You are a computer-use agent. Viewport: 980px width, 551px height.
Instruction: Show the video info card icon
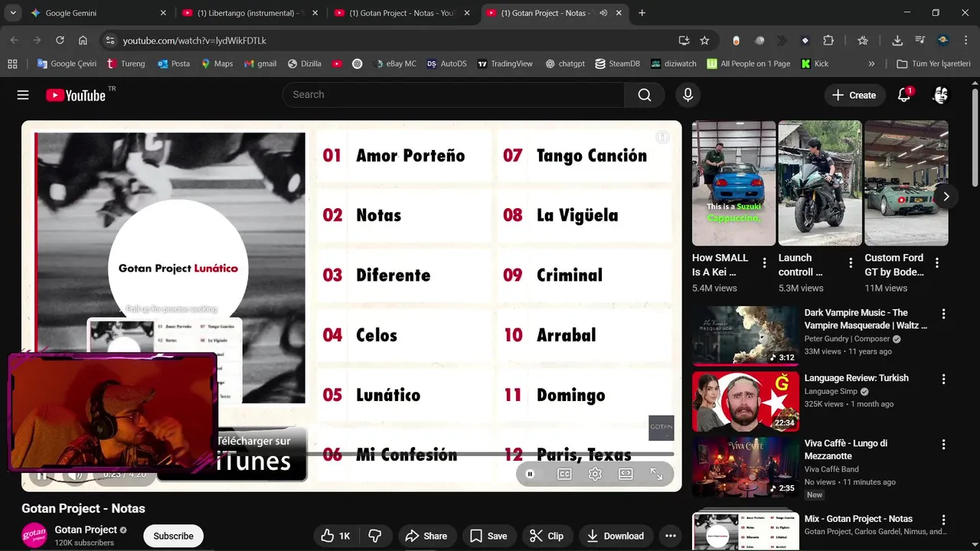662,137
